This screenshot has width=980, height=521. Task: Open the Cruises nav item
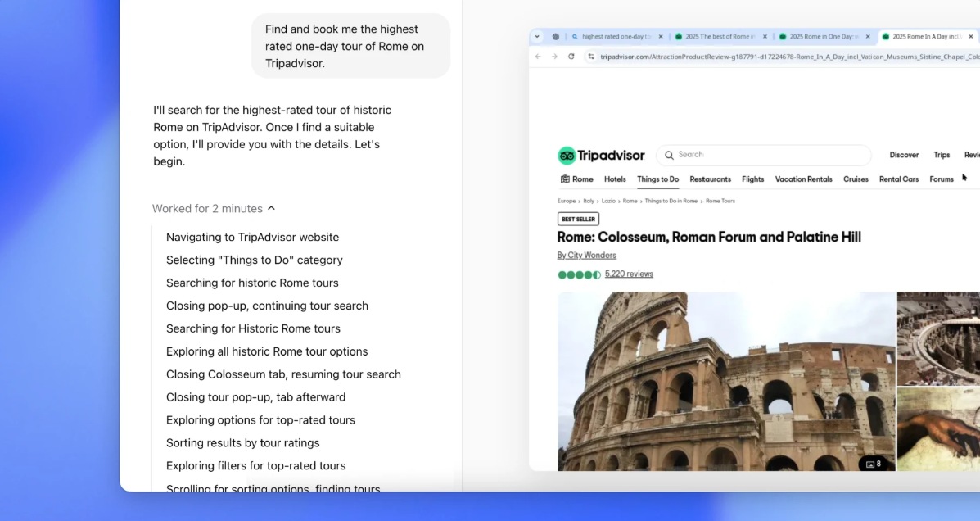[x=856, y=179]
